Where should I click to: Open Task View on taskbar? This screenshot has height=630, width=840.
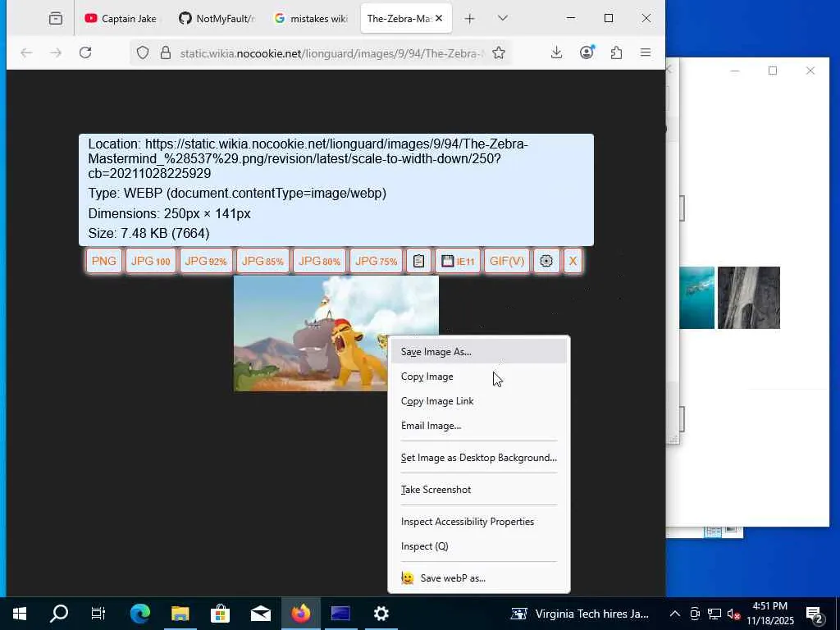(x=98, y=614)
